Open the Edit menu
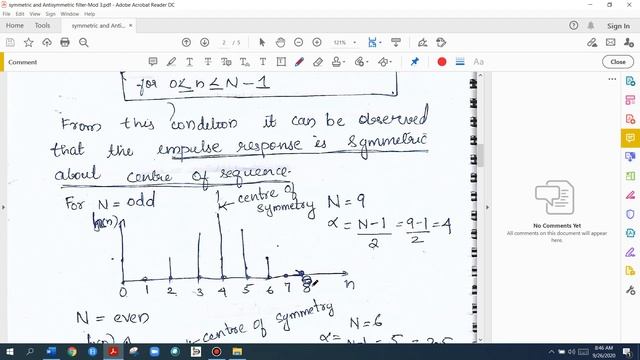The height and width of the screenshot is (360, 640). (20, 14)
